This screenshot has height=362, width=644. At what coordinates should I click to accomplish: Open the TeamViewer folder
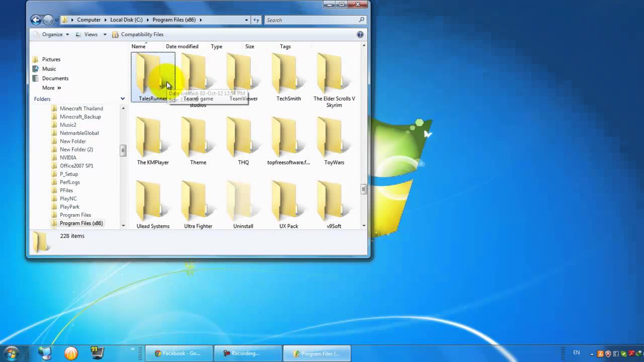click(244, 77)
